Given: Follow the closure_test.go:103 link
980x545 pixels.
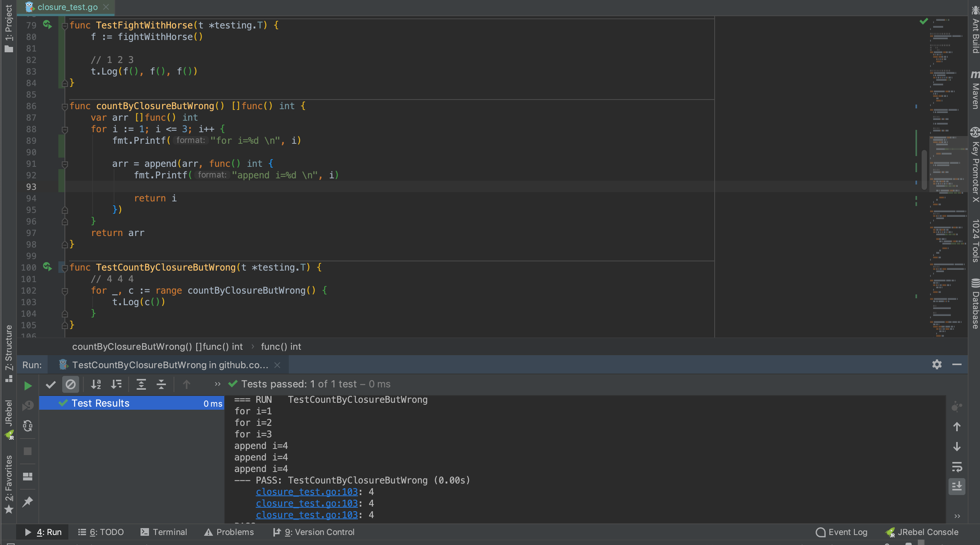Looking at the screenshot, I should [306, 492].
